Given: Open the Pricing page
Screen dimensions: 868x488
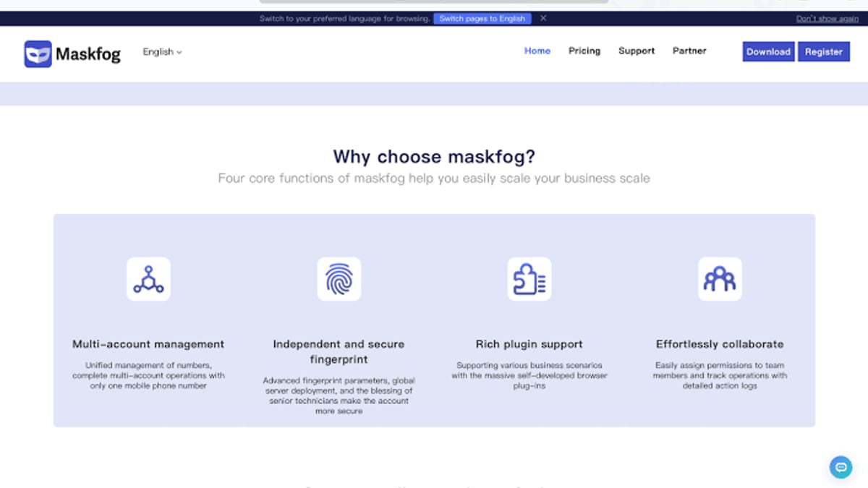Looking at the screenshot, I should tap(584, 51).
